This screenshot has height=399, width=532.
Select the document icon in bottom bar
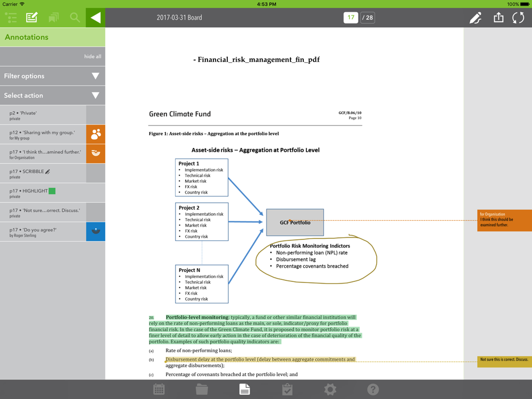[245, 389]
